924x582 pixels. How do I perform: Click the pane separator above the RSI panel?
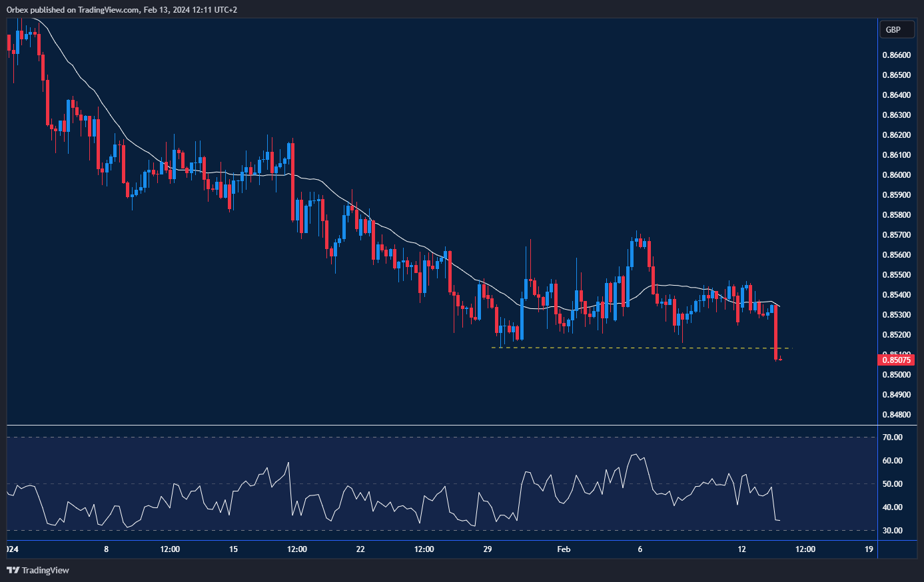click(440, 425)
